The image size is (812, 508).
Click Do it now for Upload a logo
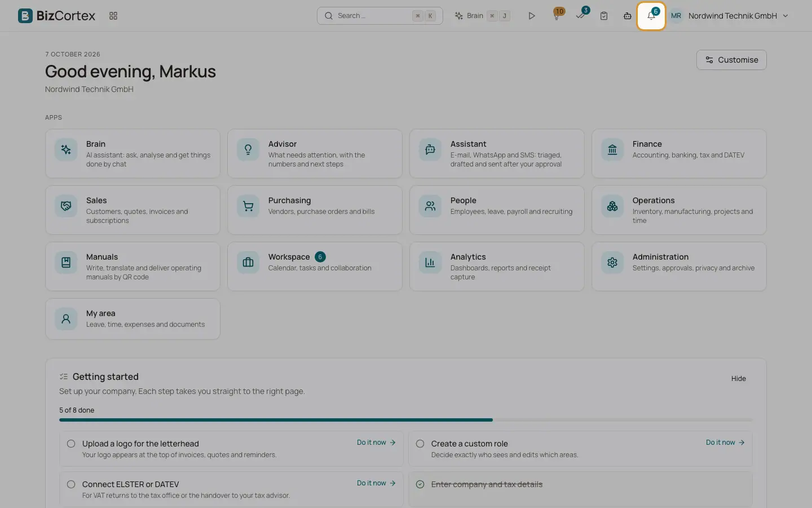pos(376,443)
